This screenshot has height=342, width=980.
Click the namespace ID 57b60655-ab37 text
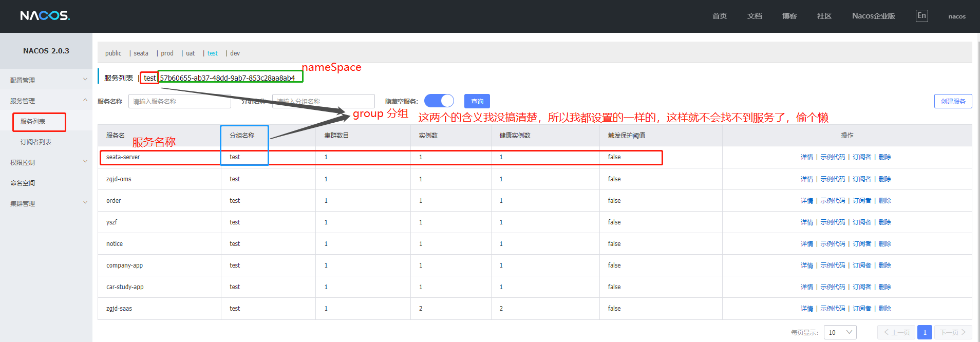(228, 78)
